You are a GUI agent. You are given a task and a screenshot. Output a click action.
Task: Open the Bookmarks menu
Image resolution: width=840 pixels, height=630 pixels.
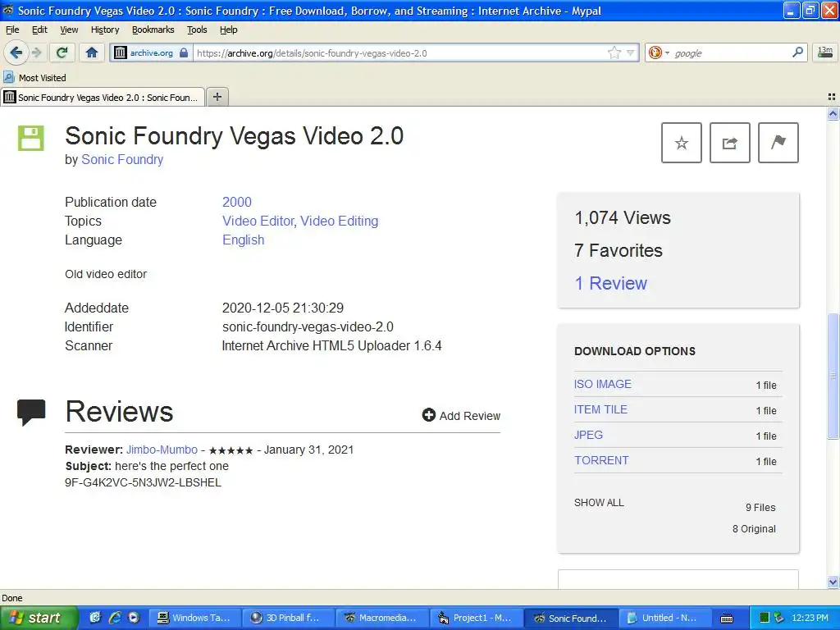tap(153, 30)
